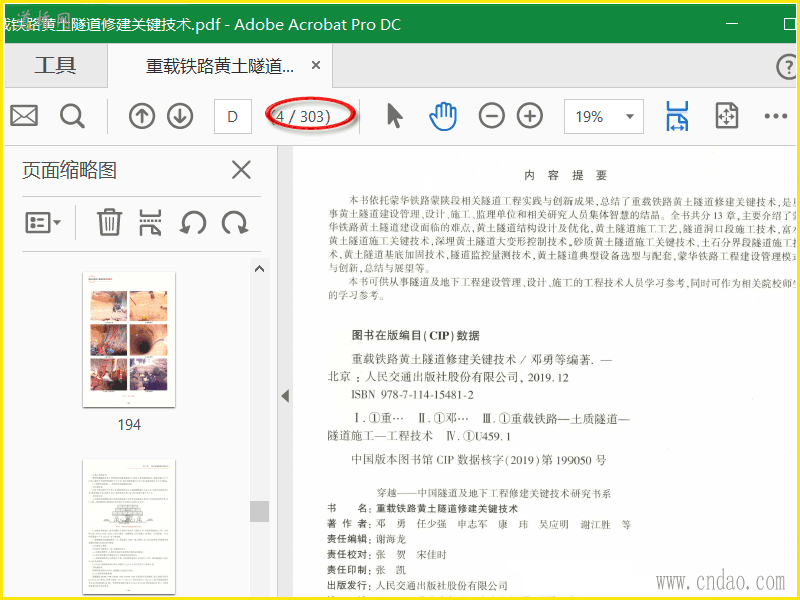Select page 194 thumbnail
Image resolution: width=800 pixels, height=600 pixels.
(129, 339)
